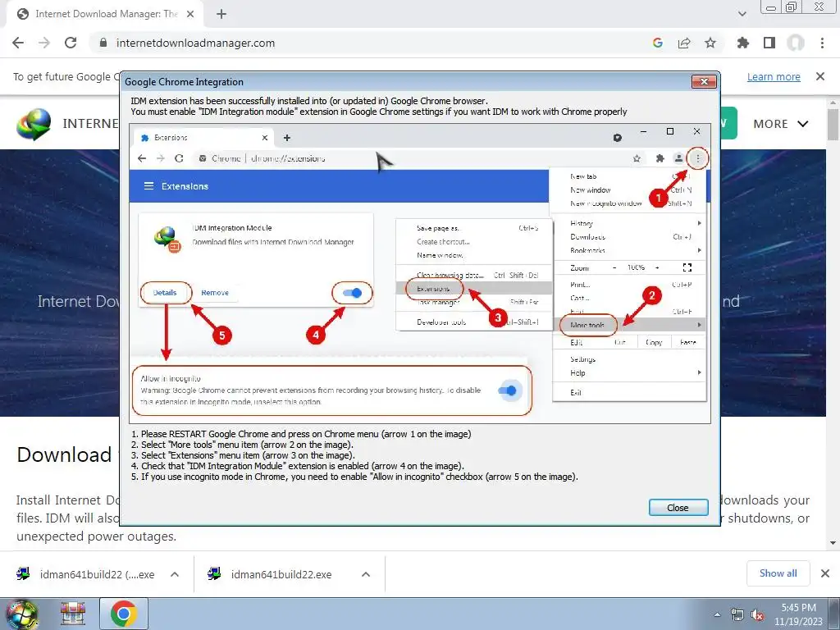Open the clock showing 5:45 PM
The width and height of the screenshot is (840, 630).
coord(798,614)
